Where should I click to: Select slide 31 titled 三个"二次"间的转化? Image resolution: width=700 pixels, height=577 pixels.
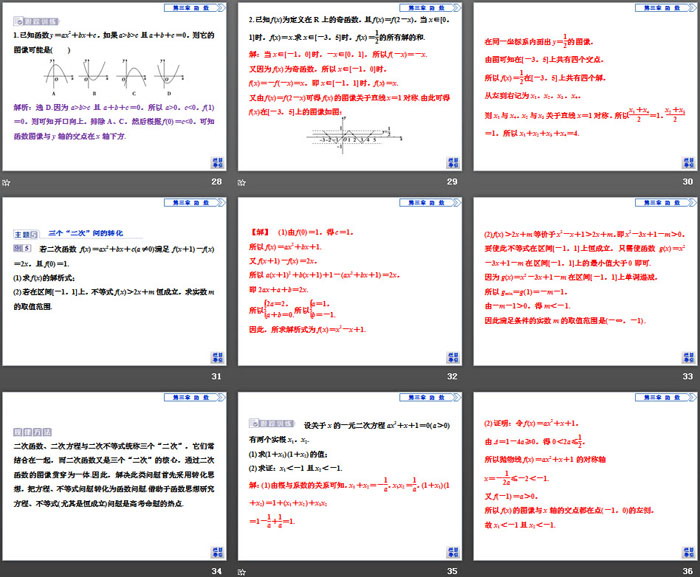pyautogui.click(x=114, y=282)
